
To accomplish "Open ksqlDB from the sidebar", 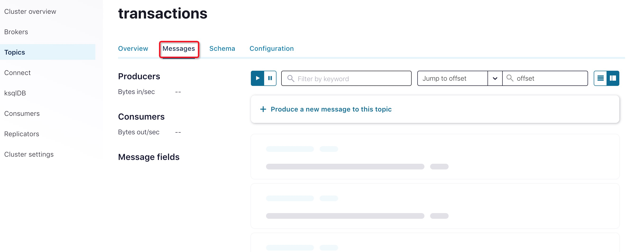I will [x=15, y=93].
